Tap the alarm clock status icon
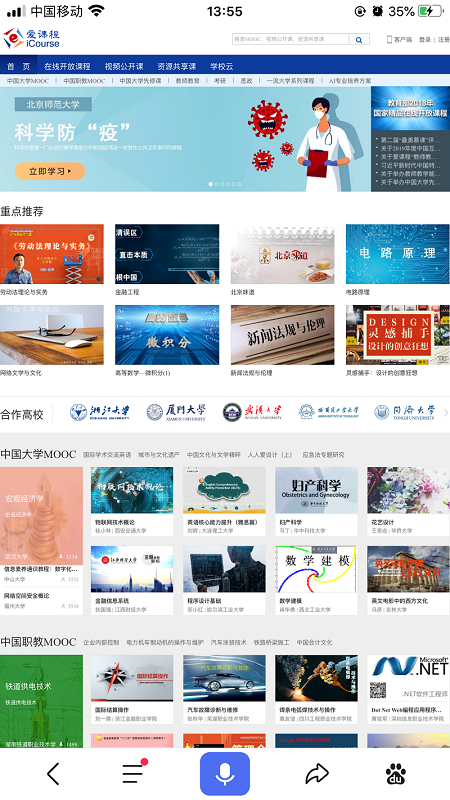This screenshot has width=450, height=800. (x=377, y=11)
